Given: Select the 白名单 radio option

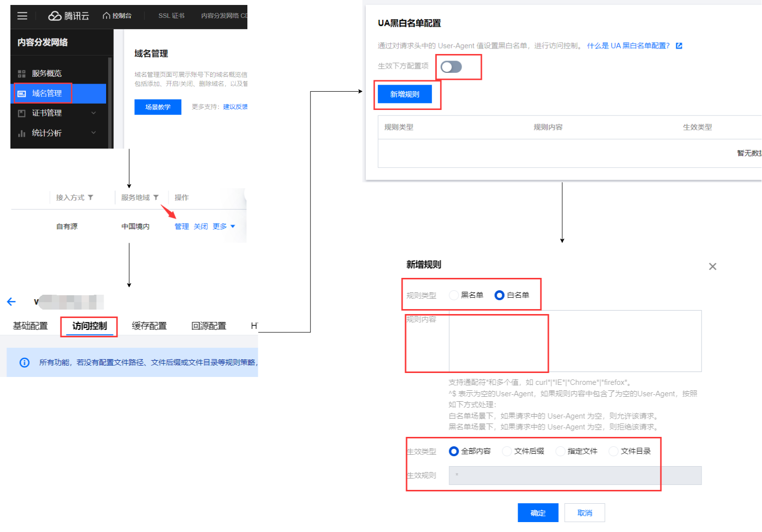Looking at the screenshot, I should click(499, 295).
